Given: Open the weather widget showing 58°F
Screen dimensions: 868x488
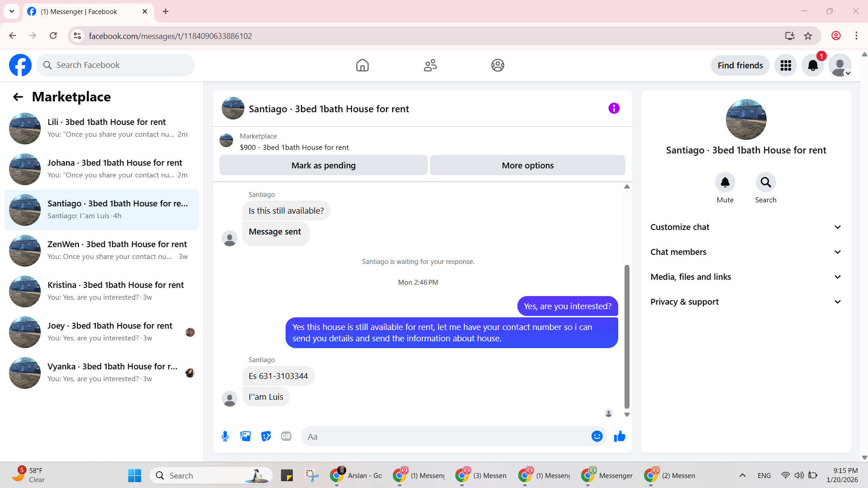Looking at the screenshot, I should pyautogui.click(x=28, y=475).
